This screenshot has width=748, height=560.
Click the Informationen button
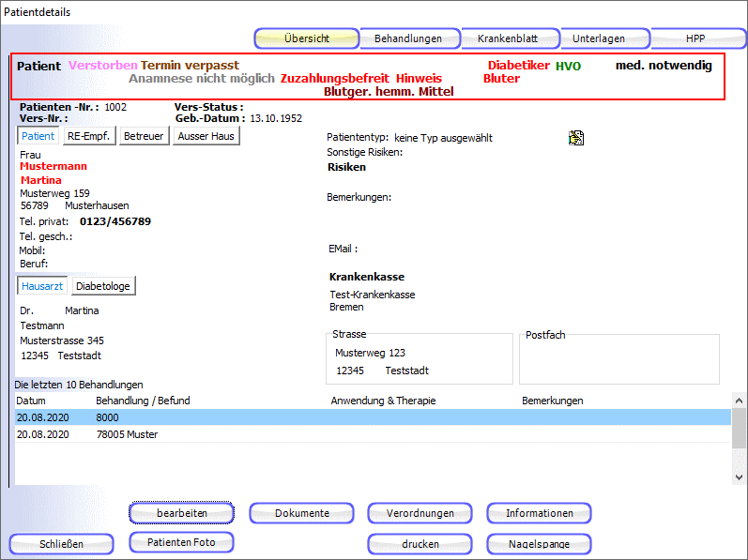tap(539, 513)
